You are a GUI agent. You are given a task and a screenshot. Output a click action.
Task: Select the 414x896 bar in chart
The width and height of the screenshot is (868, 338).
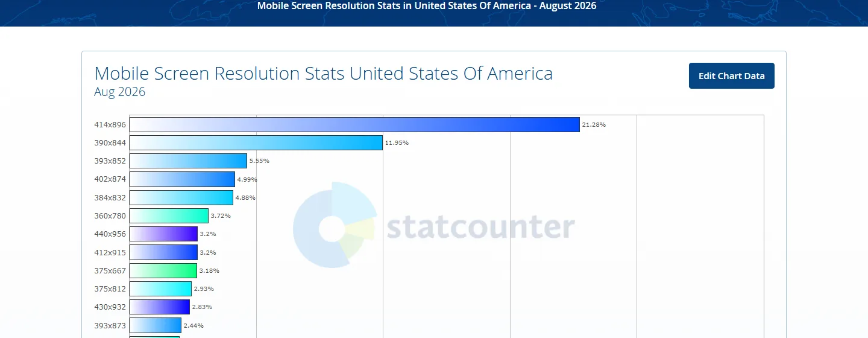pos(354,124)
